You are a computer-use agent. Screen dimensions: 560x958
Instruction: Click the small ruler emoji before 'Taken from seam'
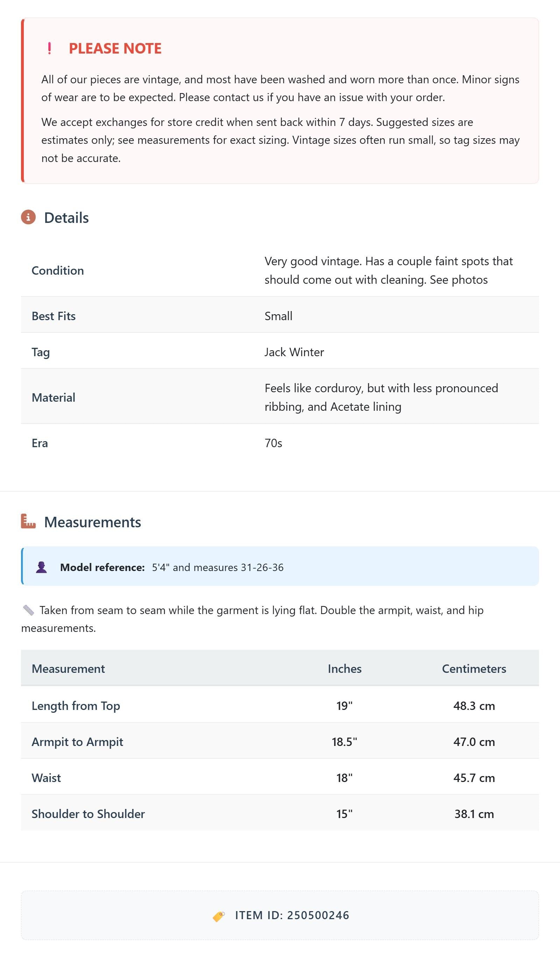pos(28,610)
